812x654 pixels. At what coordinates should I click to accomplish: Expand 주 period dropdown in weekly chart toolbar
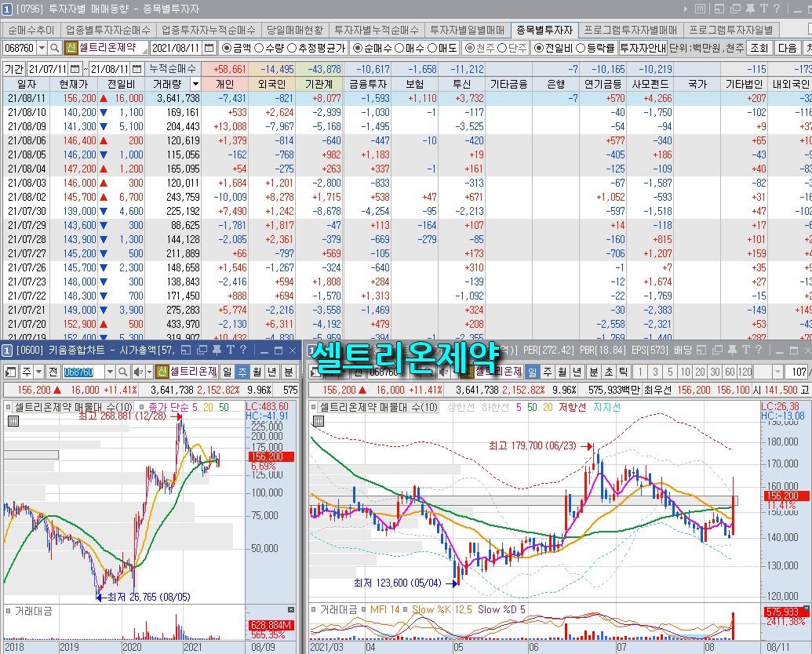click(x=39, y=372)
